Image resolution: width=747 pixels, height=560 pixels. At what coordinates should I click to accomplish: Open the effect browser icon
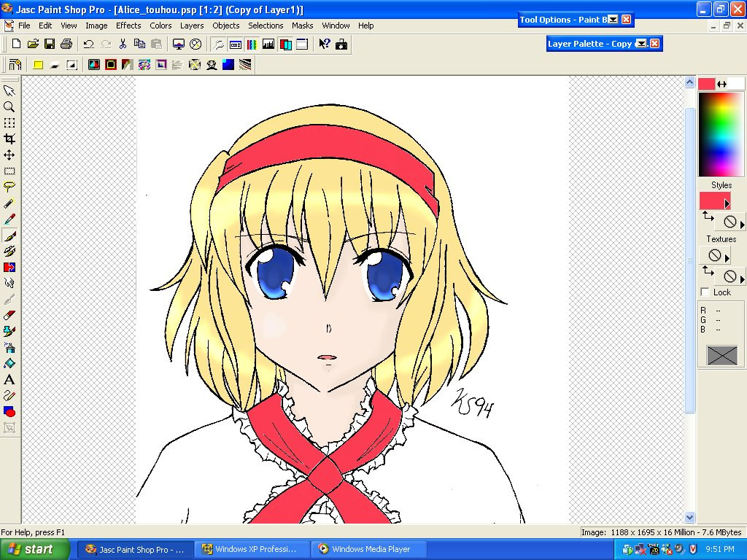(x=15, y=64)
